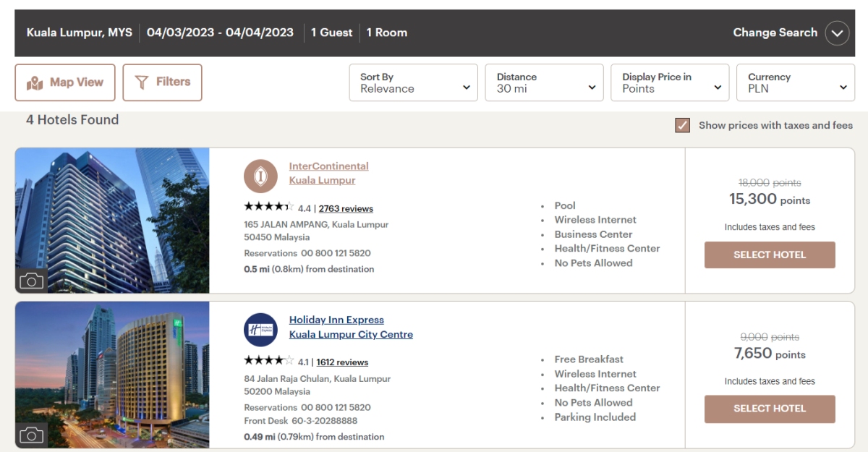Click the struck-through 18,000 points price

tap(770, 183)
